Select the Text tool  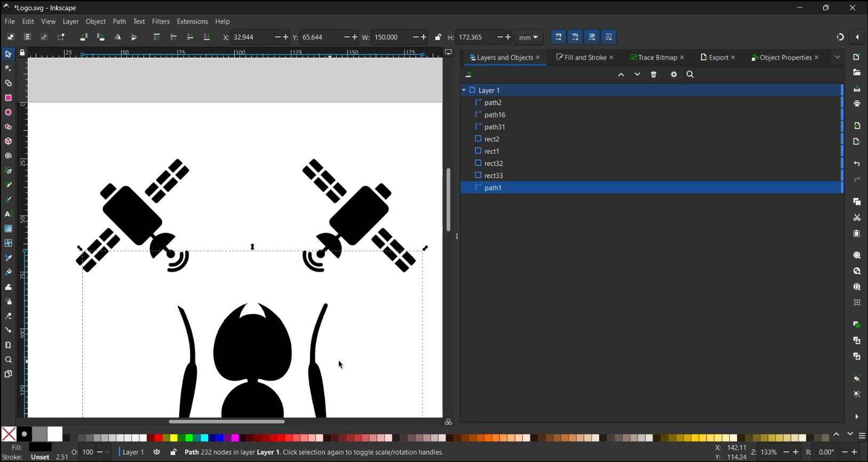[8, 214]
